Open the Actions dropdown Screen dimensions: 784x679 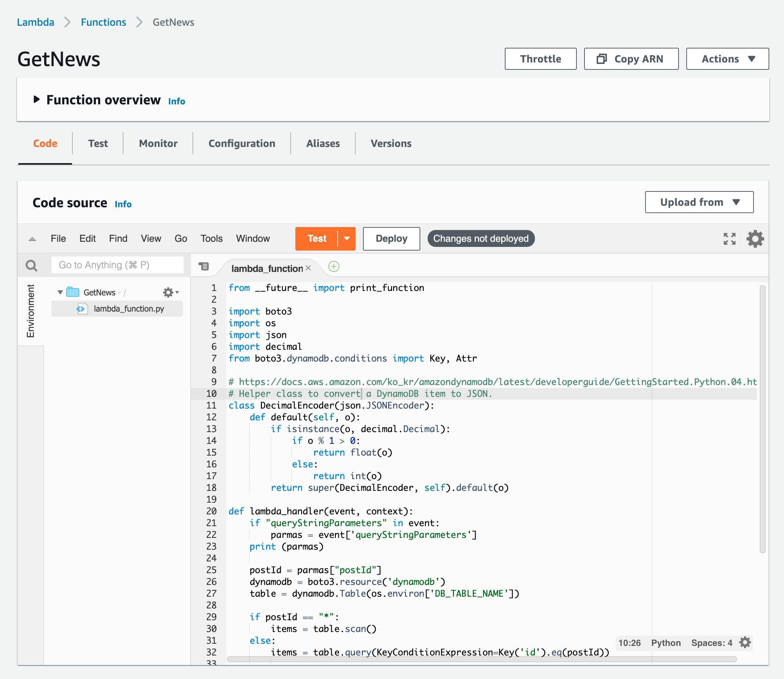click(727, 59)
